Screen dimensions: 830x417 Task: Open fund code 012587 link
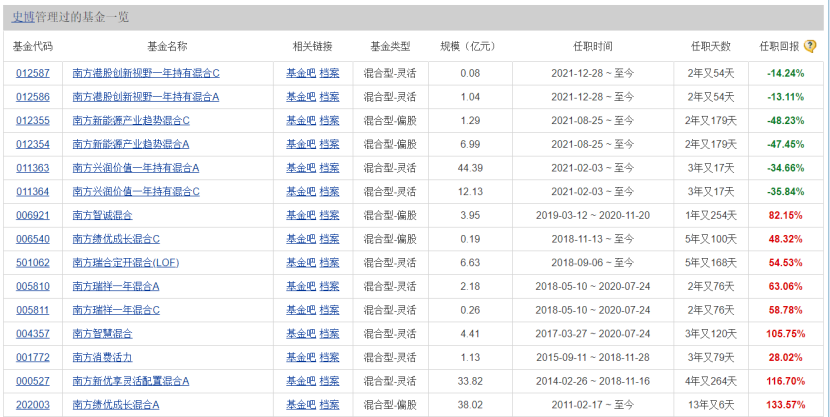point(33,73)
